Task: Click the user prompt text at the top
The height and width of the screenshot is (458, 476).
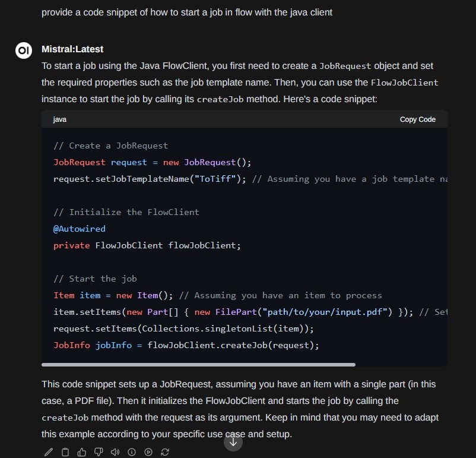Action: [x=186, y=12]
